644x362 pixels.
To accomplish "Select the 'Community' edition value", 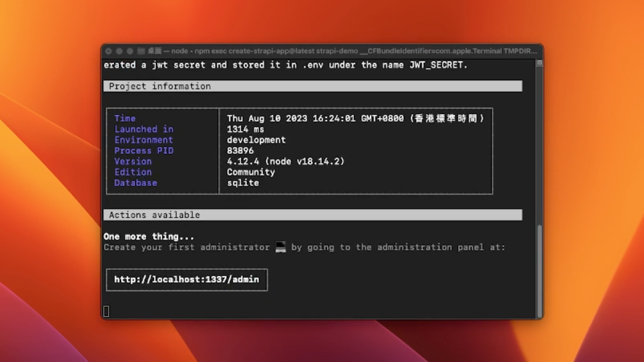I will (x=251, y=172).
